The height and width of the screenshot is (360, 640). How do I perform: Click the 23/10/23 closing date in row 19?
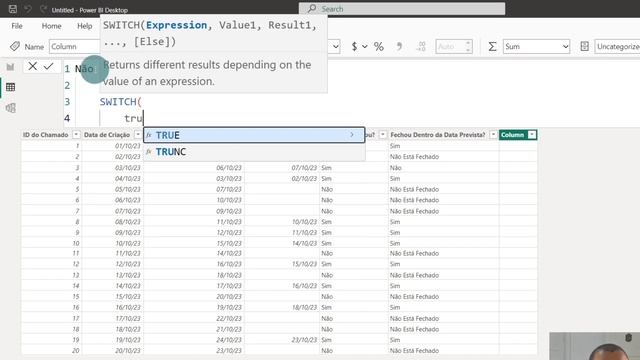click(304, 340)
